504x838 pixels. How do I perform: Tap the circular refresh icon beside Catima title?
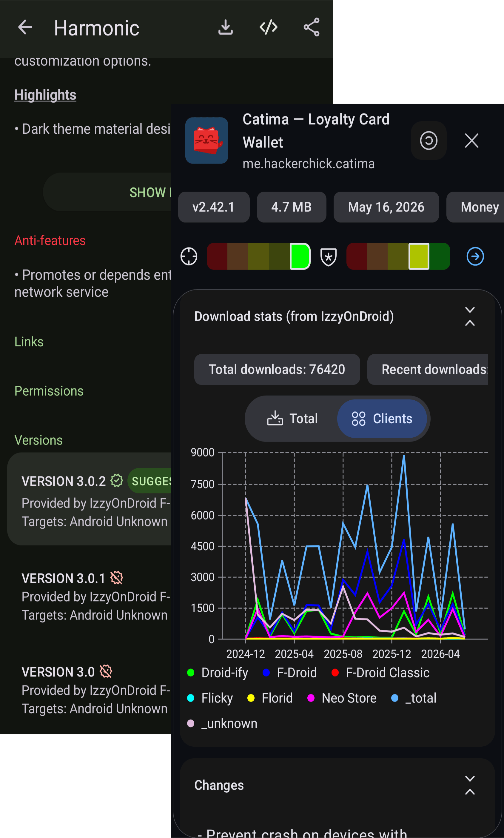[x=428, y=140]
